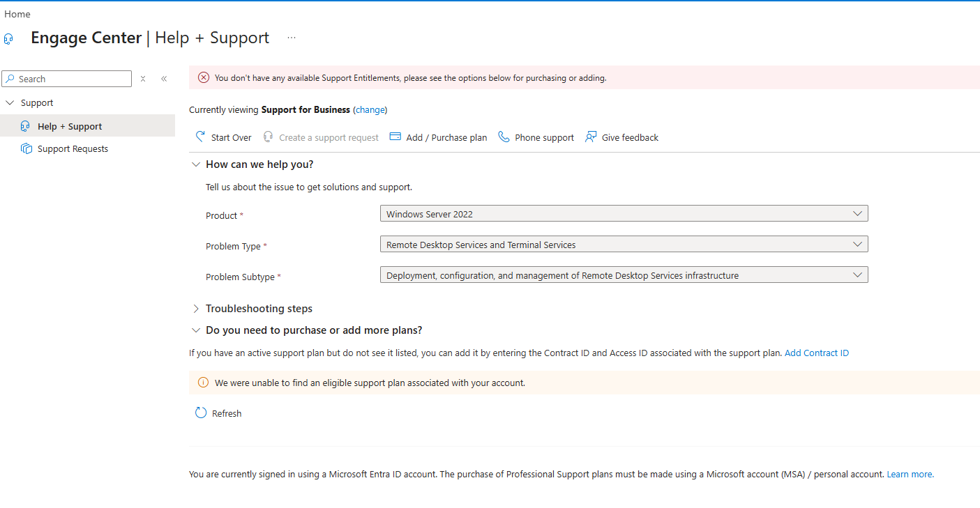
Task: Collapse 'Do you need to purchase or add more plans?'
Action: (x=196, y=330)
